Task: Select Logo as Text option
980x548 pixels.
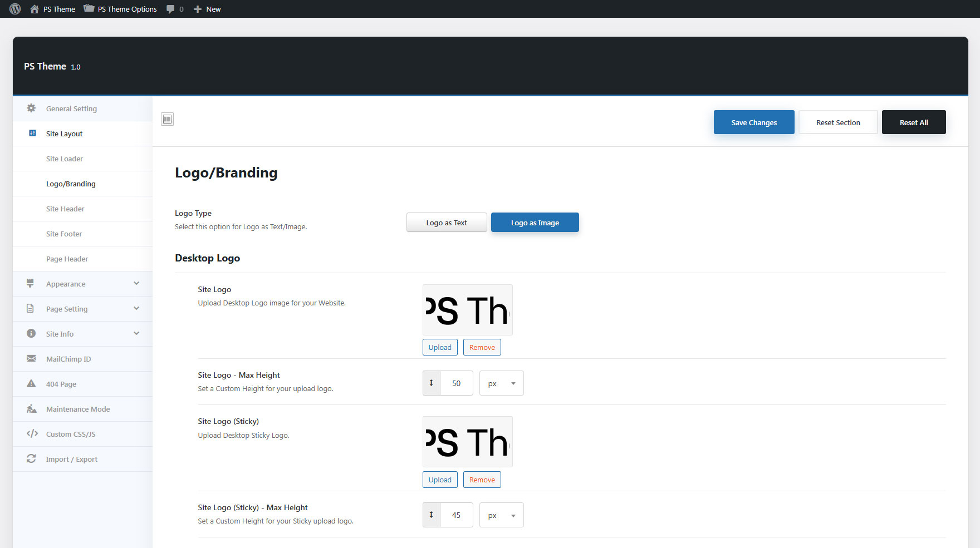Action: (x=447, y=223)
